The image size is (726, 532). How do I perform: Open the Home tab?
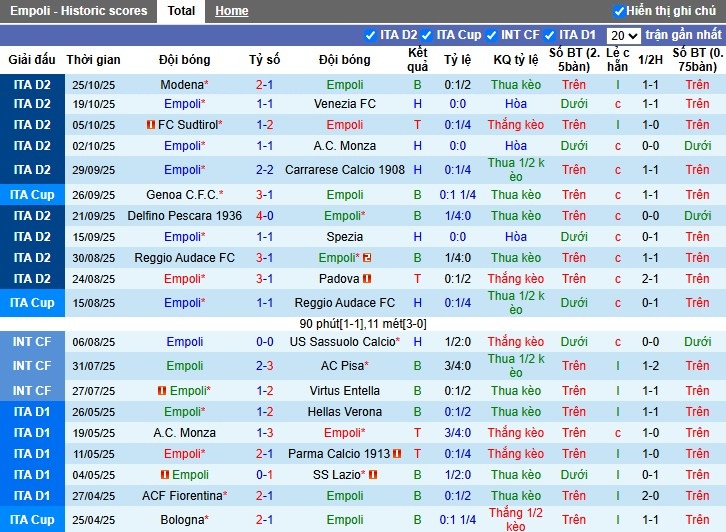pyautogui.click(x=232, y=11)
